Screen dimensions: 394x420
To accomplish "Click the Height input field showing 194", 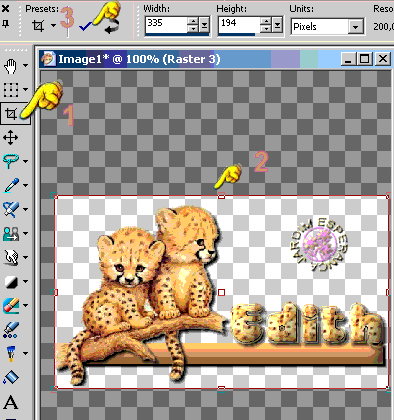I will [239, 24].
